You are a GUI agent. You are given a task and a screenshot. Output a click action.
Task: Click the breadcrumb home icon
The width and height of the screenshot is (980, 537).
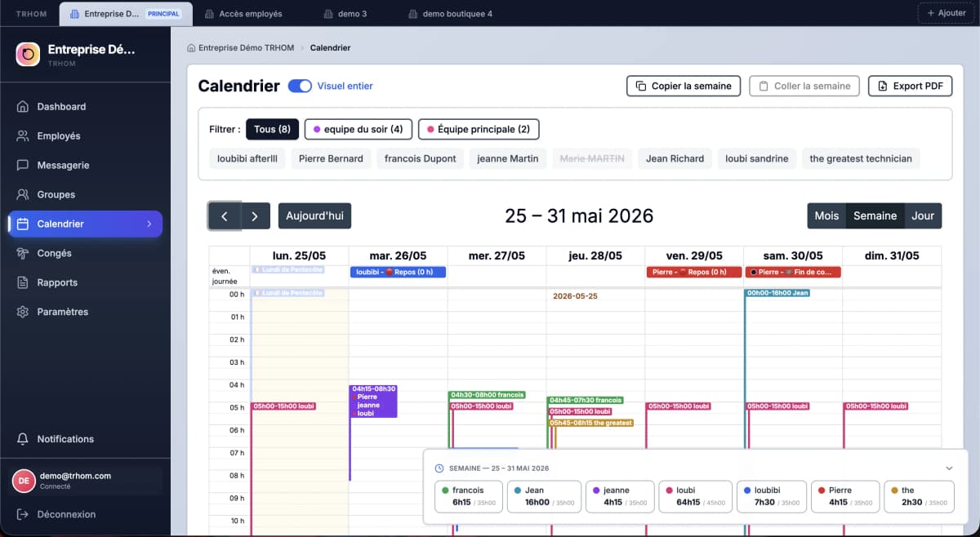[191, 48]
